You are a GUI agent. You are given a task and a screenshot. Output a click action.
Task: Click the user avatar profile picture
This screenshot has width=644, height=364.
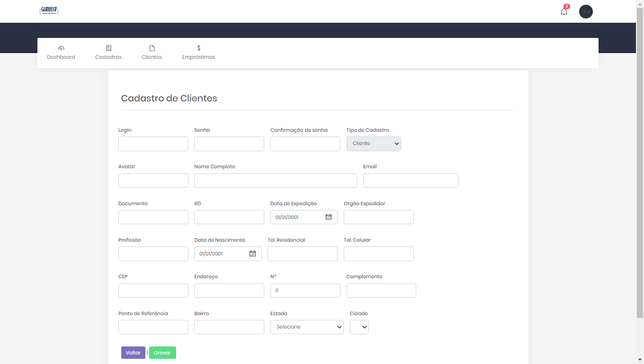click(586, 11)
